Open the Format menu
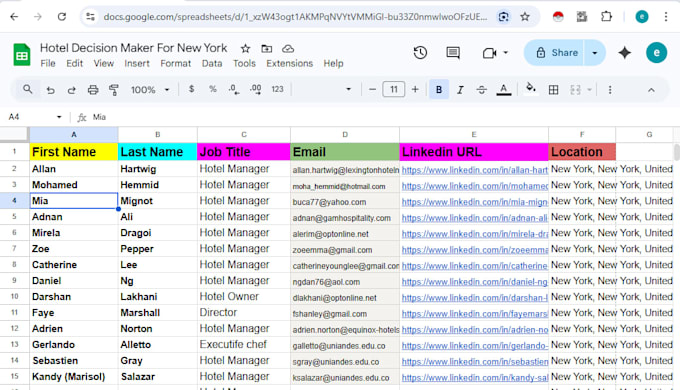 pos(175,63)
